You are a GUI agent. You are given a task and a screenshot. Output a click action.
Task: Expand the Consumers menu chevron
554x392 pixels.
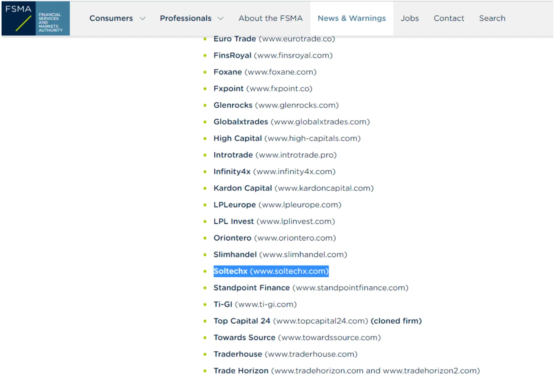click(x=143, y=19)
